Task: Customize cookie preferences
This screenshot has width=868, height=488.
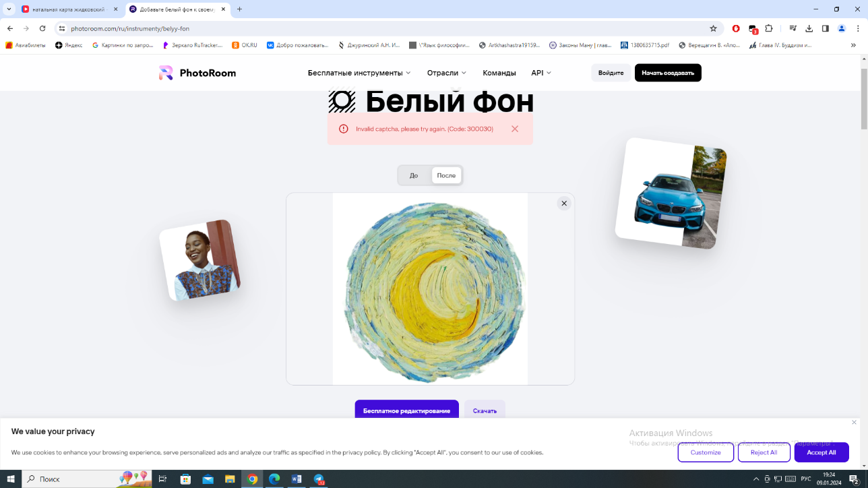Action: [706, 452]
